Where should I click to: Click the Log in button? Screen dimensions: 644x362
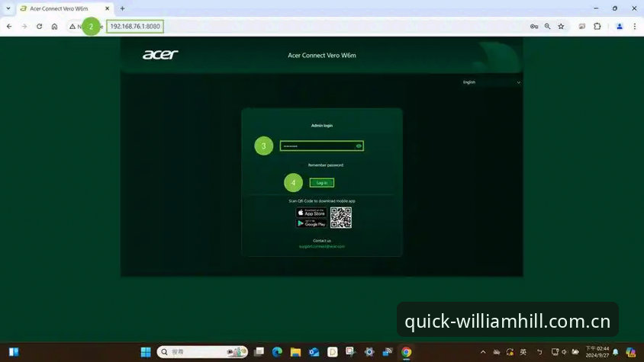[x=321, y=183]
